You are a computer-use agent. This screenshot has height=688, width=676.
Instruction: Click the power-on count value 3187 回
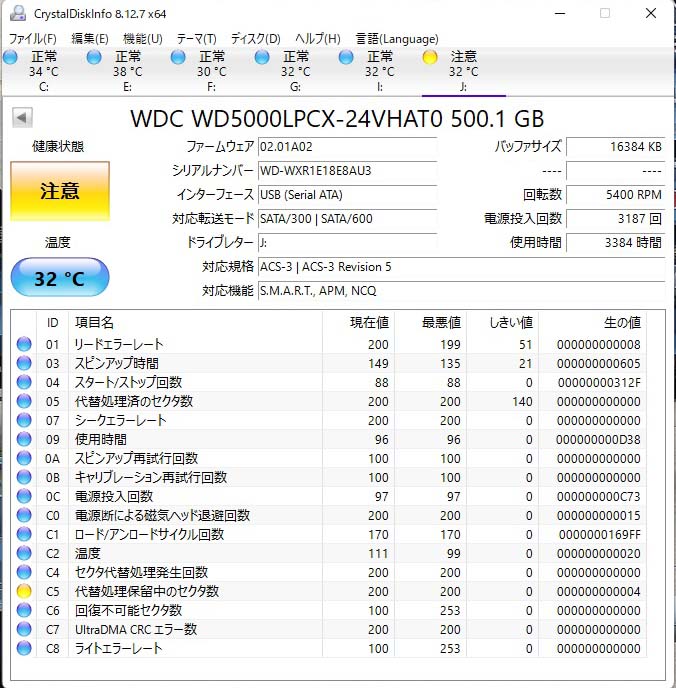(616, 219)
